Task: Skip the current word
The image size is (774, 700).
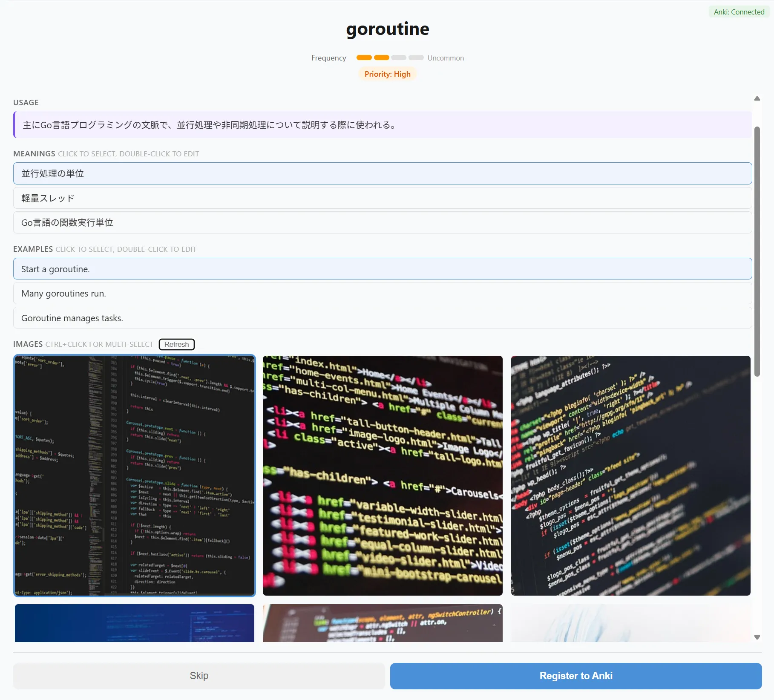Action: [x=199, y=676]
